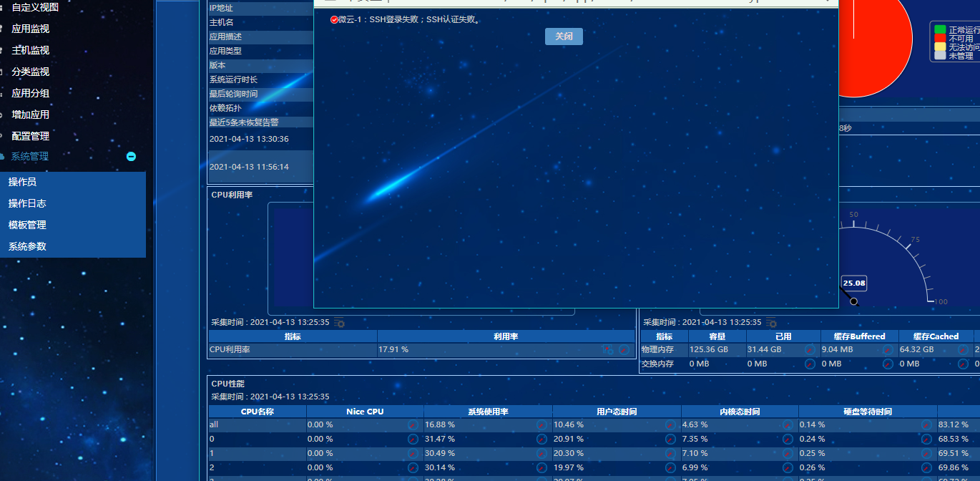Open trend chart icon for 交换内存 缓存Cached
Viewport: 980px width, 481px height.
964,364
